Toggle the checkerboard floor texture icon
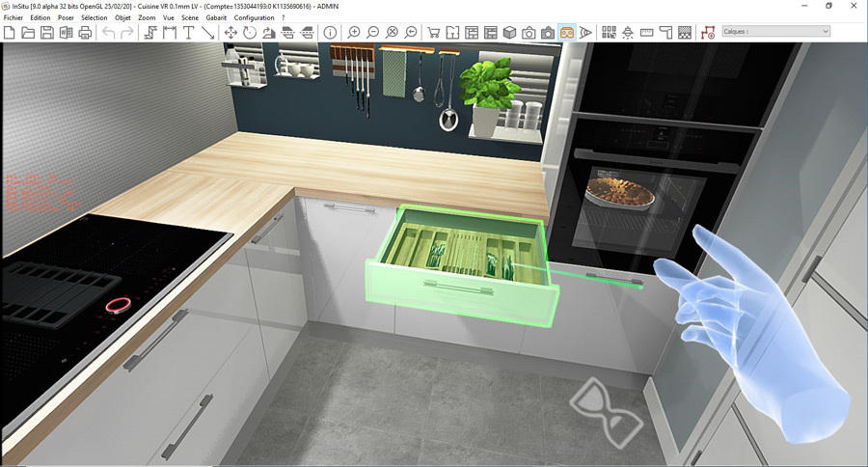This screenshot has width=868, height=467. 684,33
